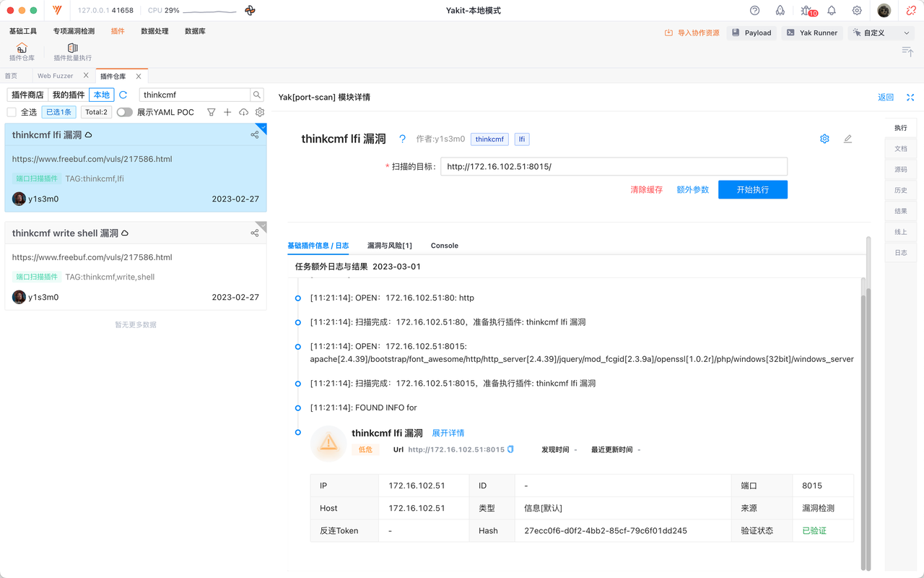Switch to the Console tab
The width and height of the screenshot is (924, 578).
pos(445,246)
